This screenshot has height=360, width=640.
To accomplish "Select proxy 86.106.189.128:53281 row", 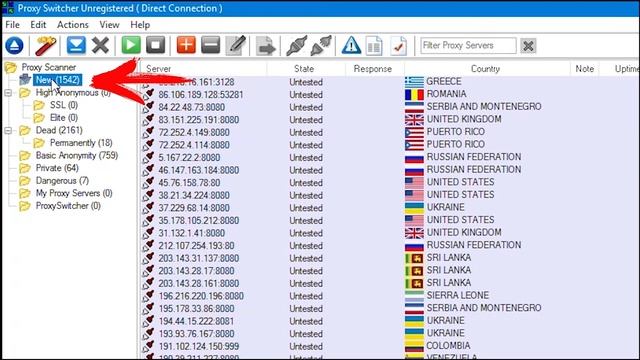I will (390, 95).
